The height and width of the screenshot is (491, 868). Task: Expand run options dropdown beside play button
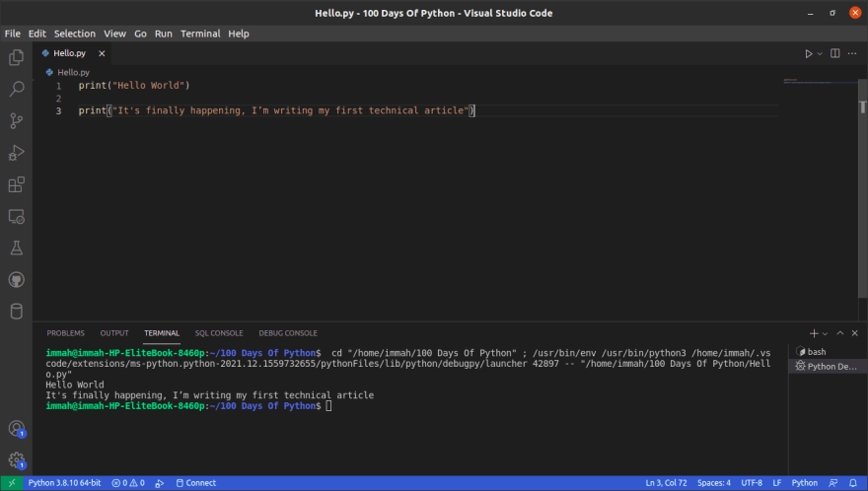pos(820,53)
